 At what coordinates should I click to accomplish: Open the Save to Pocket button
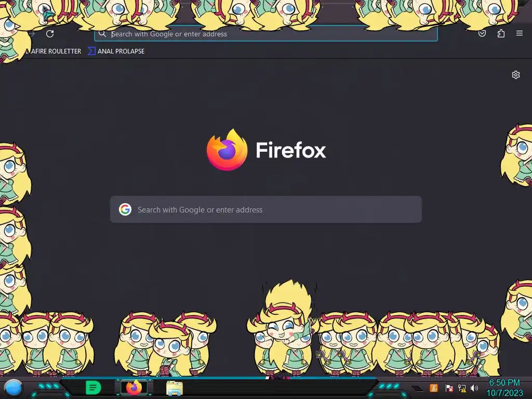[x=482, y=33]
